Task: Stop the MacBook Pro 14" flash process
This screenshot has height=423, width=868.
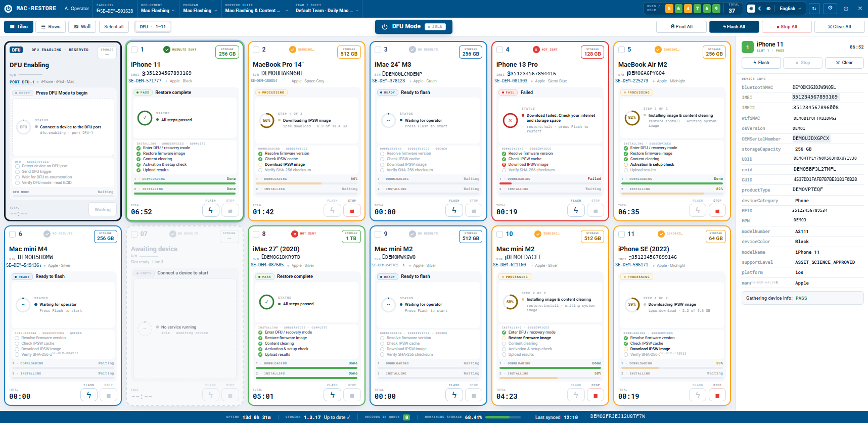Action: pos(352,211)
